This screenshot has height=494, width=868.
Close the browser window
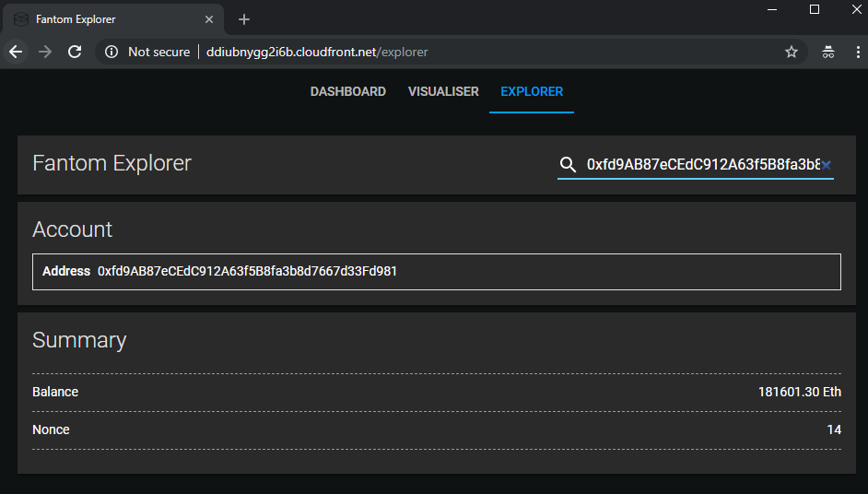[856, 10]
